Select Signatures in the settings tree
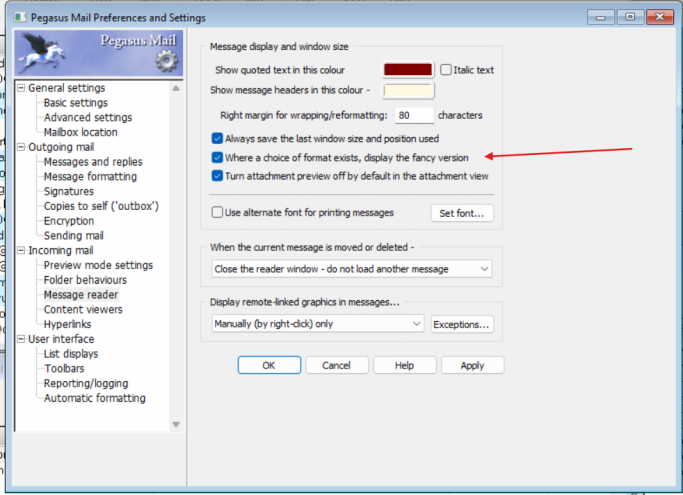This screenshot has height=495, width=683. 69,191
